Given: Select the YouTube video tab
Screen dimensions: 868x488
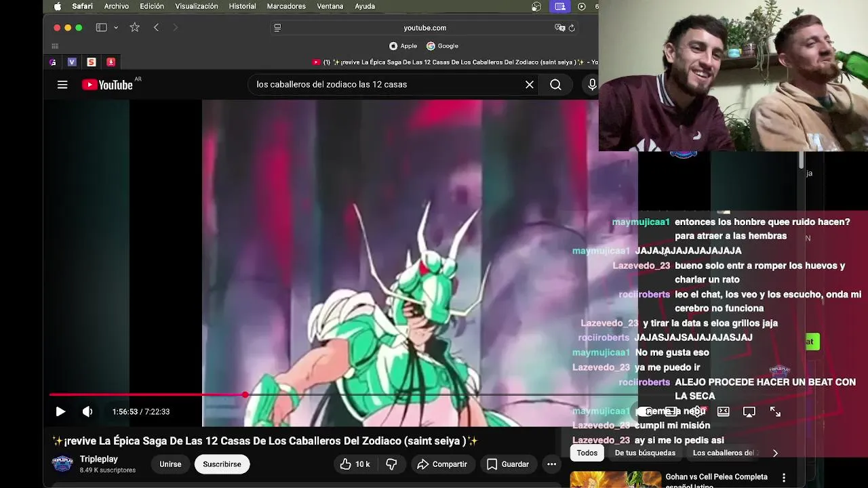Looking at the screenshot, I should (454, 62).
